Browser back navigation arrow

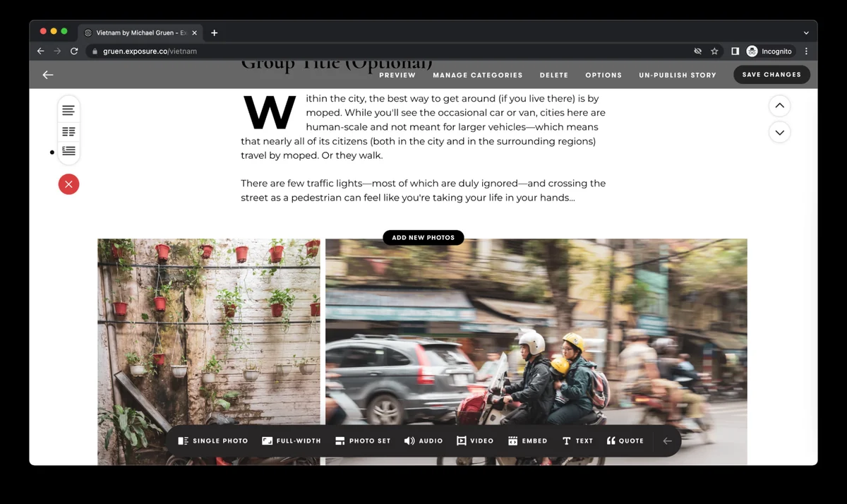pos(40,52)
